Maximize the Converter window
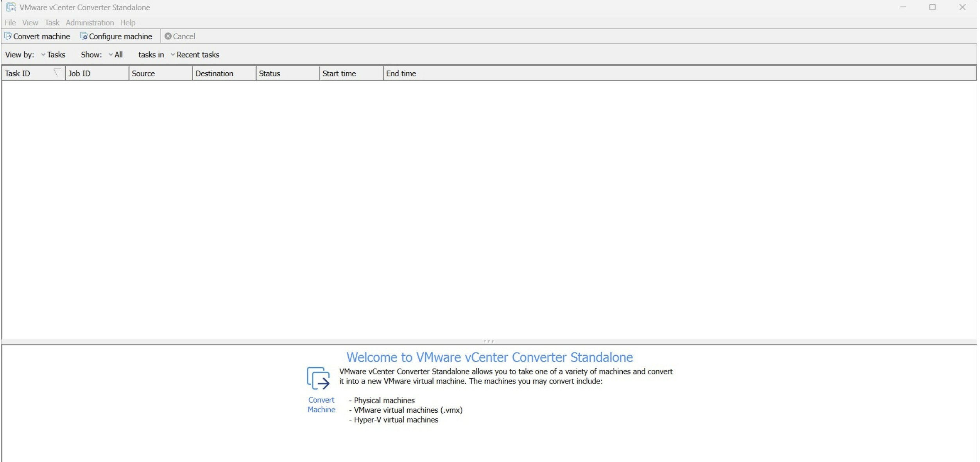980x462 pixels. click(933, 7)
